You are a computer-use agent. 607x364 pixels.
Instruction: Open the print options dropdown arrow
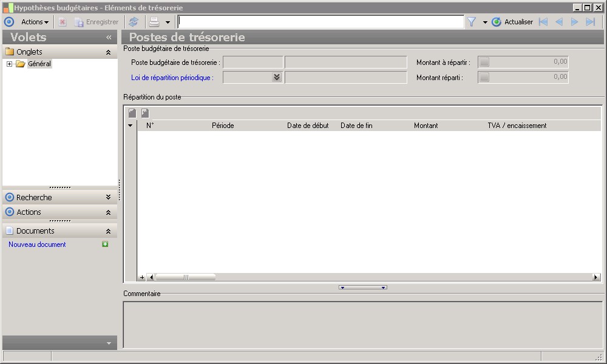(168, 22)
